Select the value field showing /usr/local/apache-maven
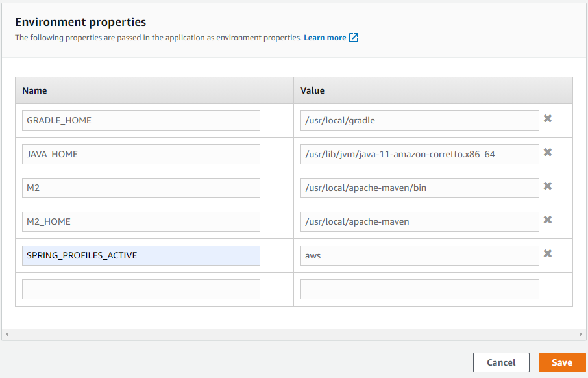 click(x=419, y=221)
